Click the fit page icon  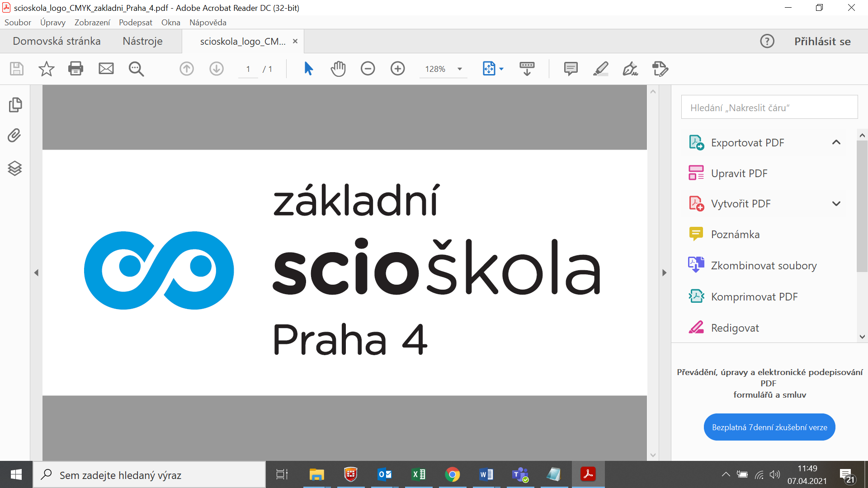click(489, 69)
